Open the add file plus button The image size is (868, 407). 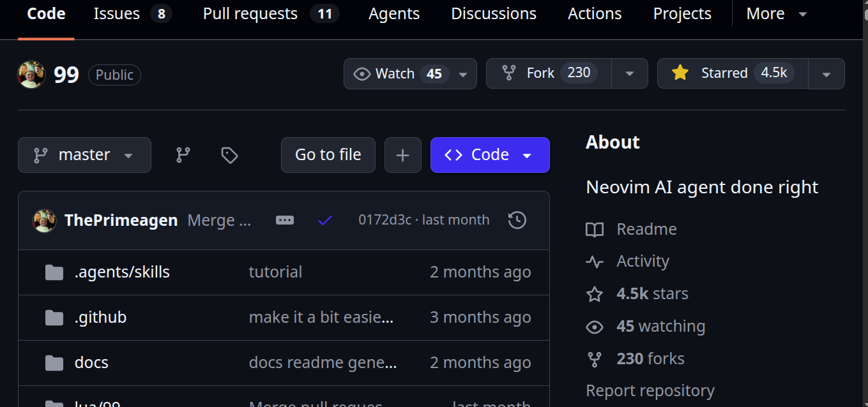pyautogui.click(x=403, y=155)
